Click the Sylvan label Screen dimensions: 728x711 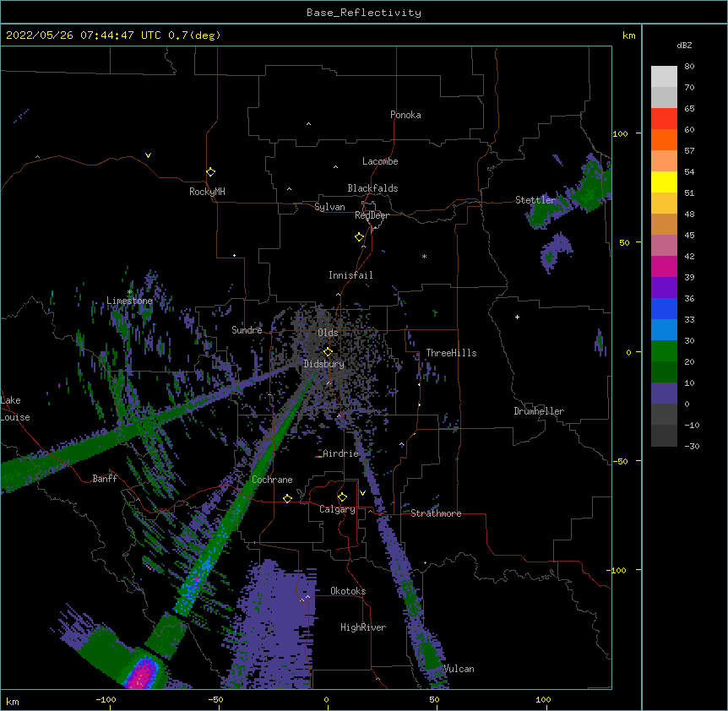point(329,207)
